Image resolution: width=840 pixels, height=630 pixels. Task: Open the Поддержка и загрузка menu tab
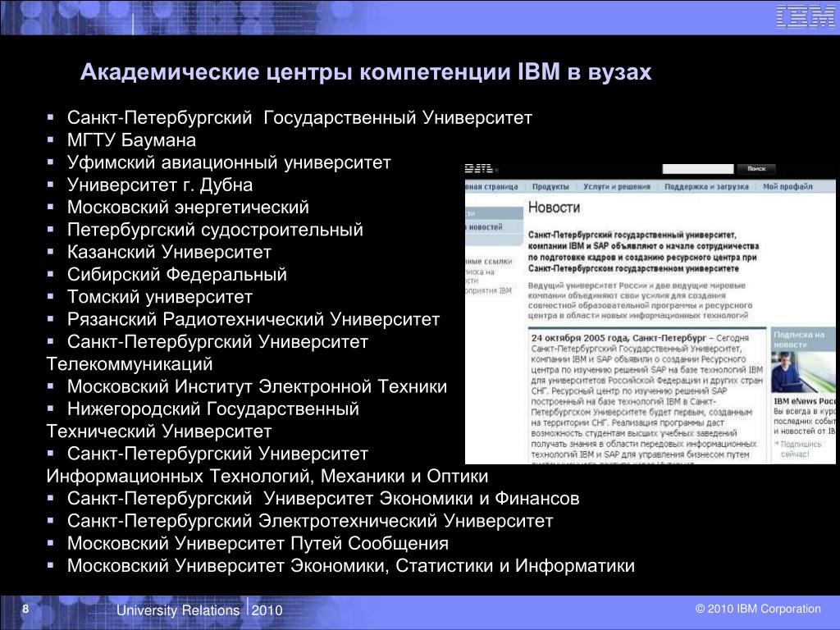(706, 186)
